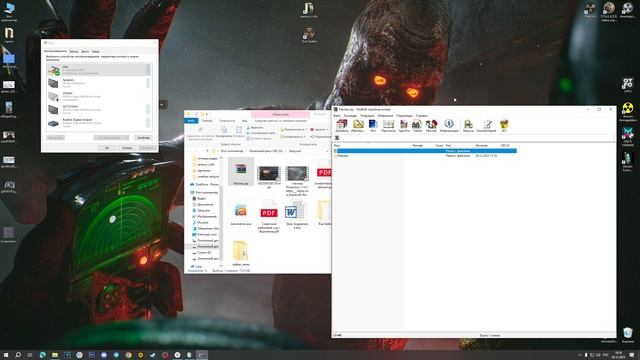Select the Patches folder row in WinRAR
640x360 pixels.
click(425, 156)
